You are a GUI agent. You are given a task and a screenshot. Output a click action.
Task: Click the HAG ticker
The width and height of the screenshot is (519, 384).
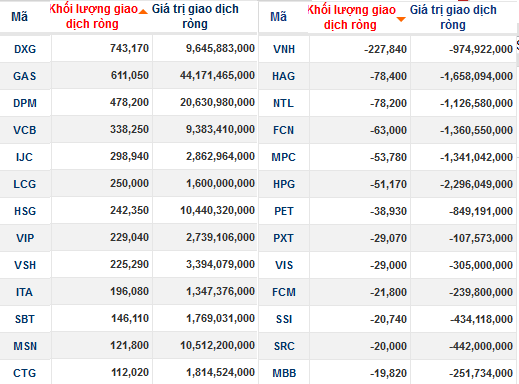point(284,76)
